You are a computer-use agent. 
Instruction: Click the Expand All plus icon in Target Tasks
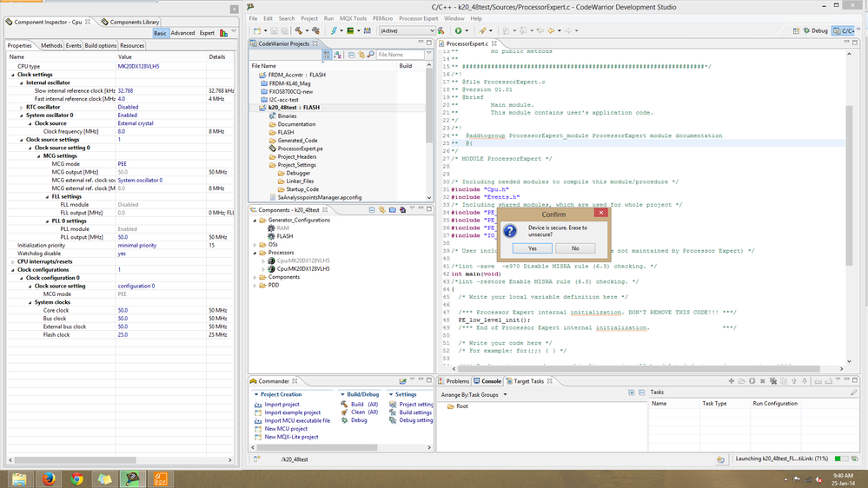(x=631, y=392)
